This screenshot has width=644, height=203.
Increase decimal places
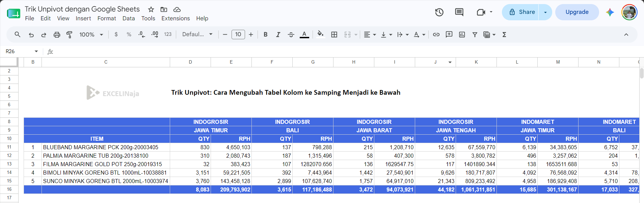click(x=155, y=35)
